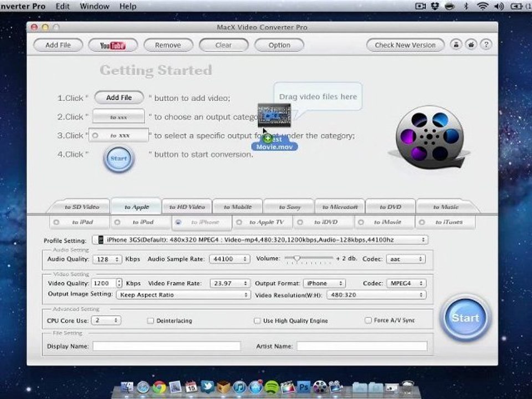Switch to the to SD Video tab
This screenshot has height=399, width=532.
82,207
